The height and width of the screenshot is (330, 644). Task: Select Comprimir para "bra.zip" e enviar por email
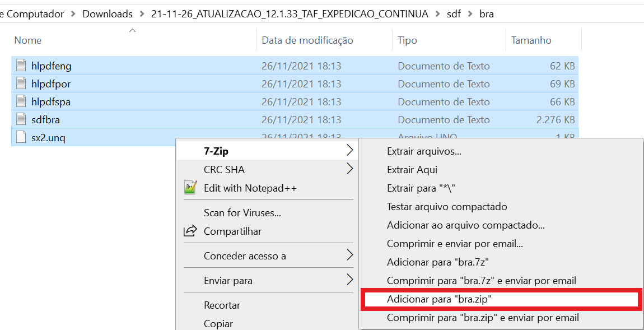[x=501, y=318]
